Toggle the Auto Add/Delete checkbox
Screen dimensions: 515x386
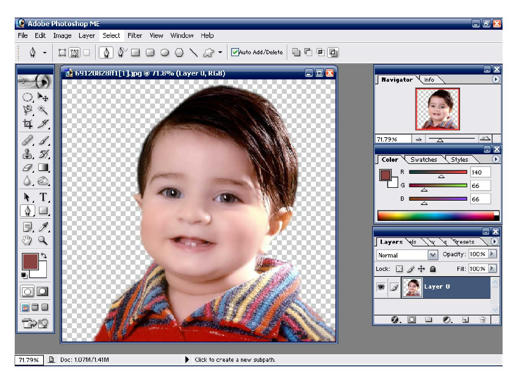235,52
